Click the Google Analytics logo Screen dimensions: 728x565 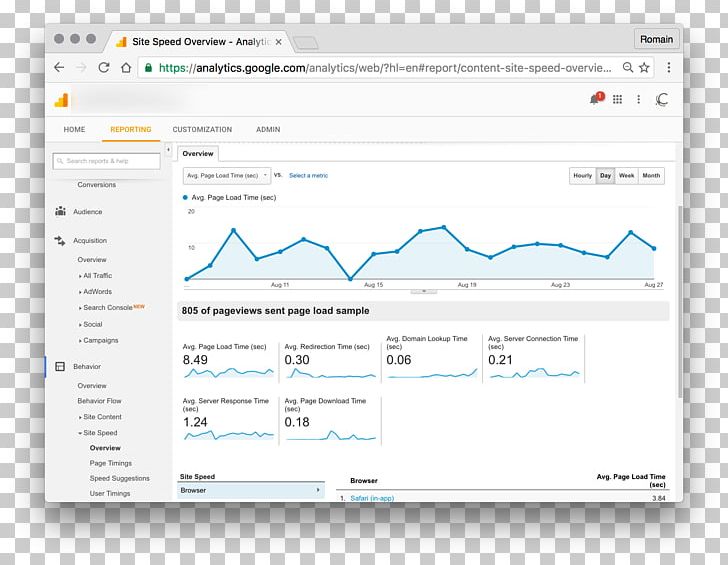click(61, 100)
